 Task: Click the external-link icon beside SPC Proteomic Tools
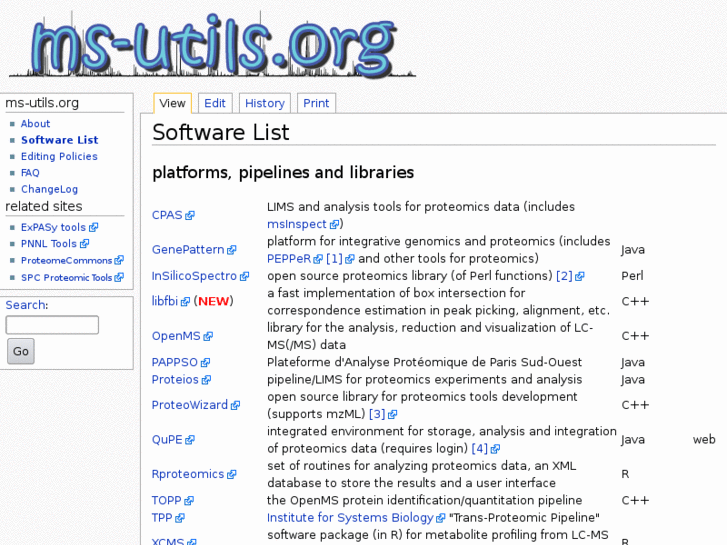pos(119,277)
